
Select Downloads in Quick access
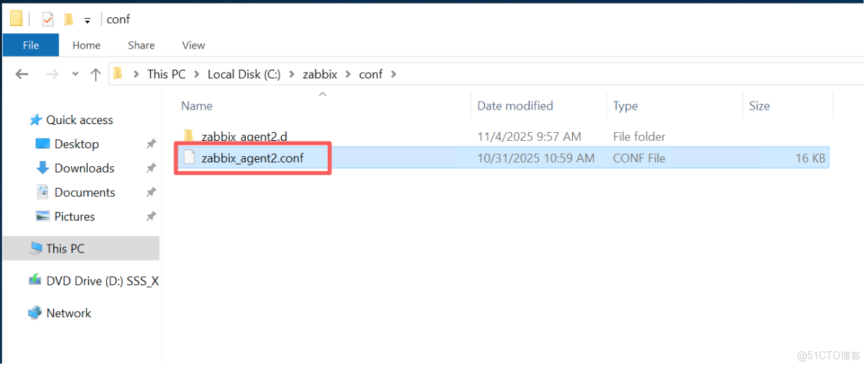click(84, 168)
